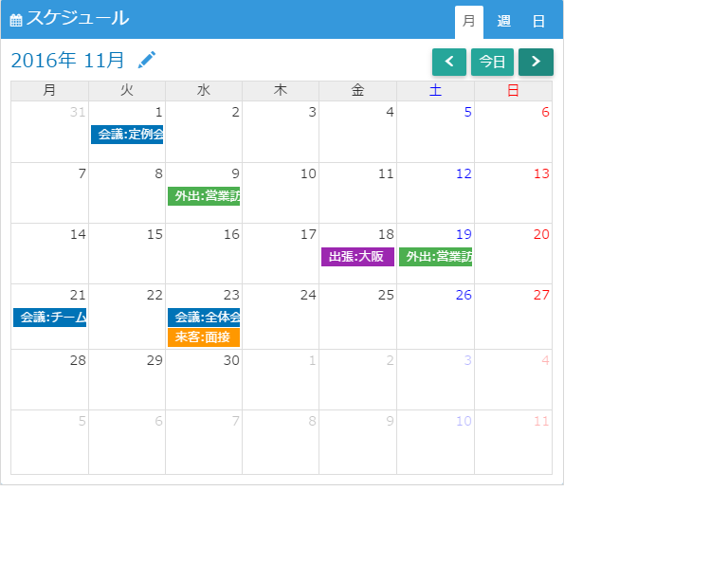Image resolution: width=728 pixels, height=582 pixels.
Task: Open the orange 来客:面接 event
Action: point(204,337)
